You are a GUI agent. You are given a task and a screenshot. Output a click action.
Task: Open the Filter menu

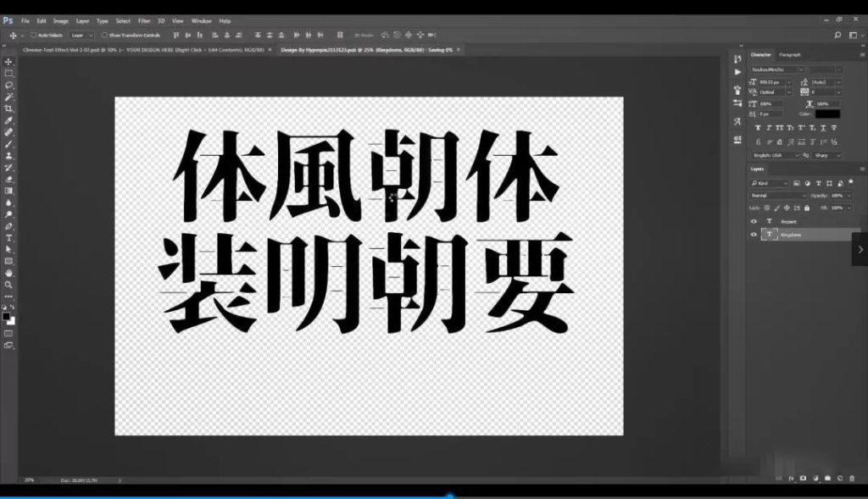144,20
